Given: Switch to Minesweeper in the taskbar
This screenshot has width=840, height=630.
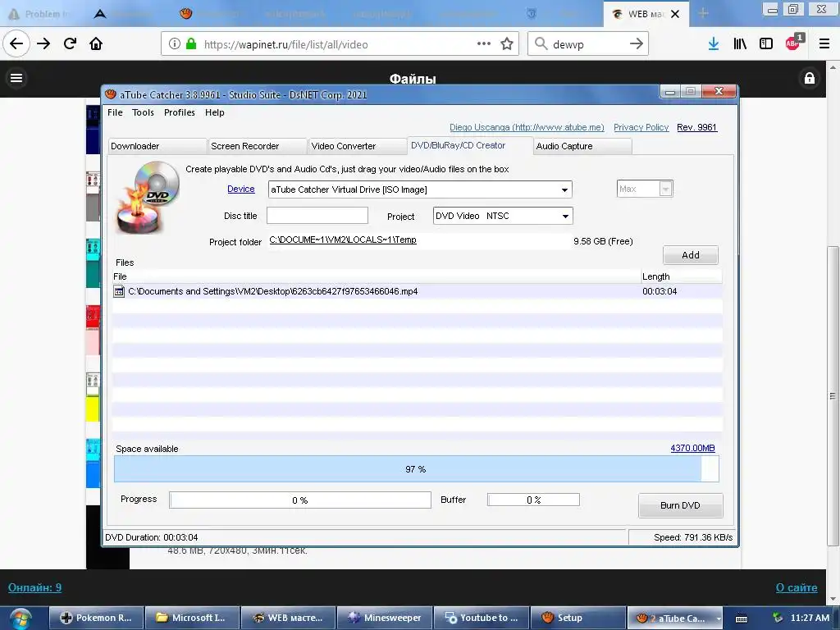Looking at the screenshot, I should click(385, 619).
